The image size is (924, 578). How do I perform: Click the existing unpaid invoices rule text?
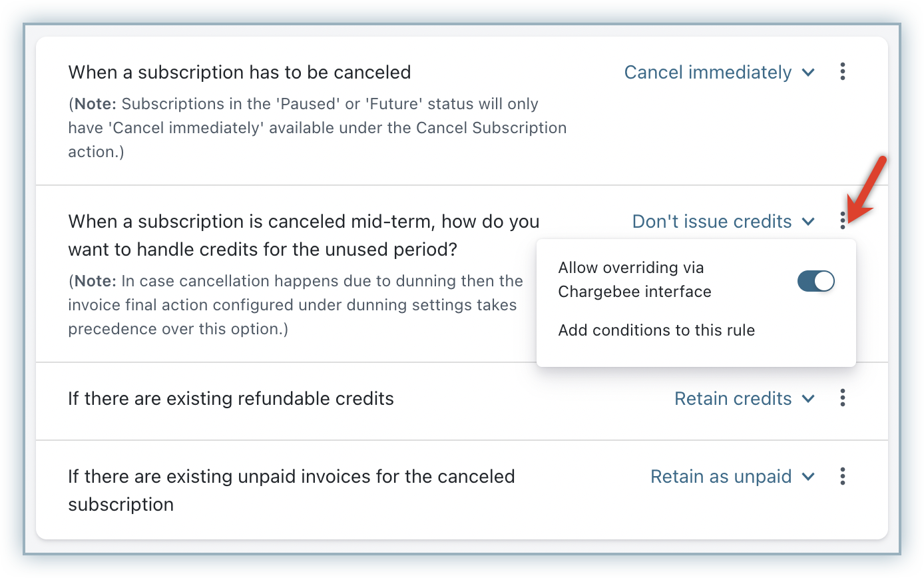(291, 490)
